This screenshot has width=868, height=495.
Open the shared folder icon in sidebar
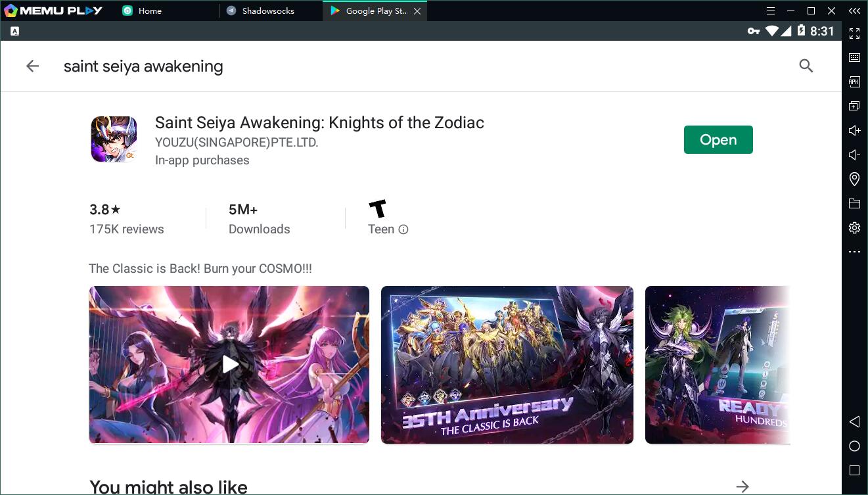click(854, 203)
